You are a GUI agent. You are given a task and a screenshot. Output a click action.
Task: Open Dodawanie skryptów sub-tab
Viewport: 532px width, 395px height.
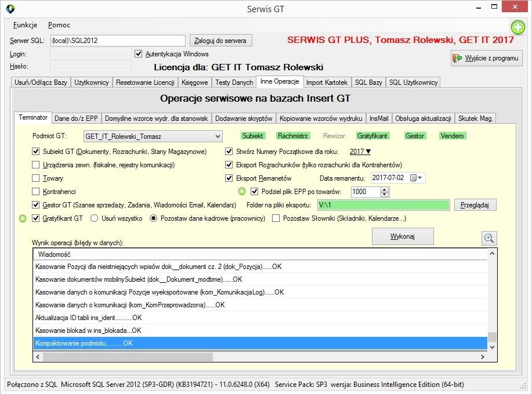(x=244, y=118)
